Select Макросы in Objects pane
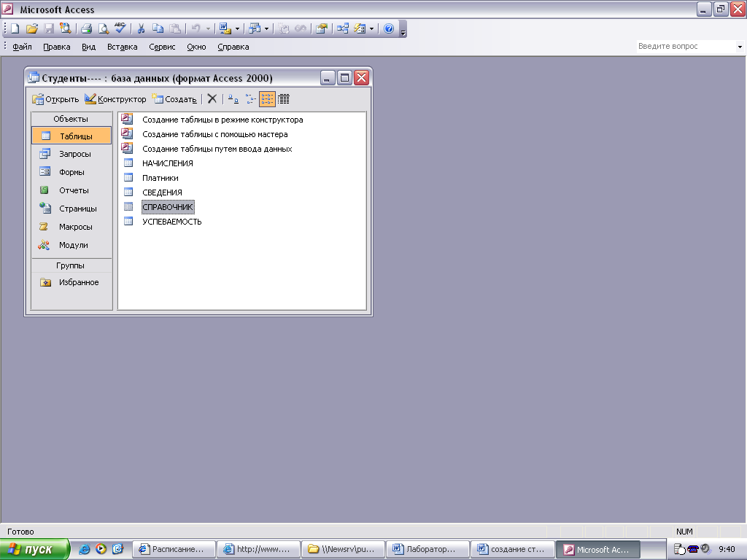Image resolution: width=747 pixels, height=560 pixels. 71,227
